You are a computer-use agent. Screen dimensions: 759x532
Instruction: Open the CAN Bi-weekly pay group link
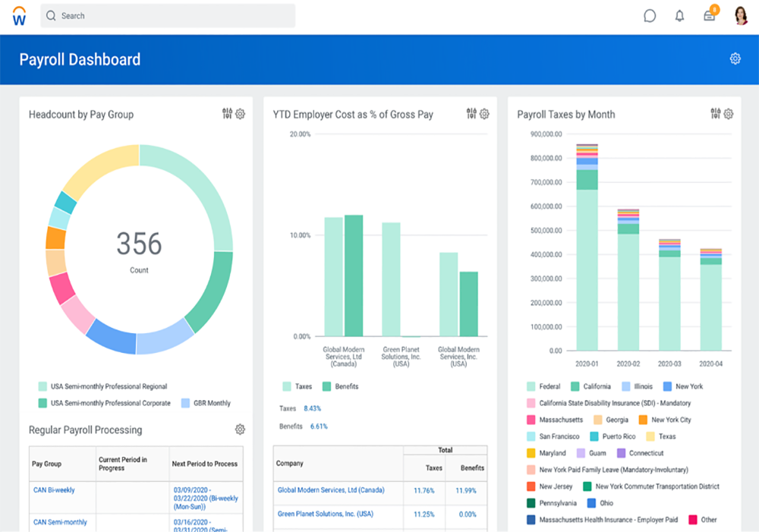(54, 490)
